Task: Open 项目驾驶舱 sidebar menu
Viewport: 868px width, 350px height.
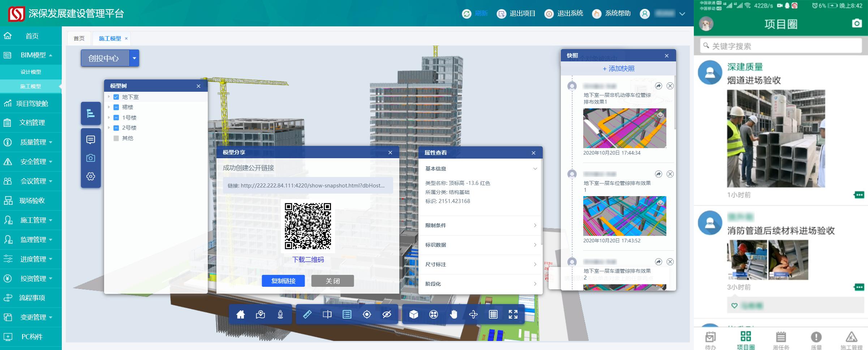Action: coord(31,104)
